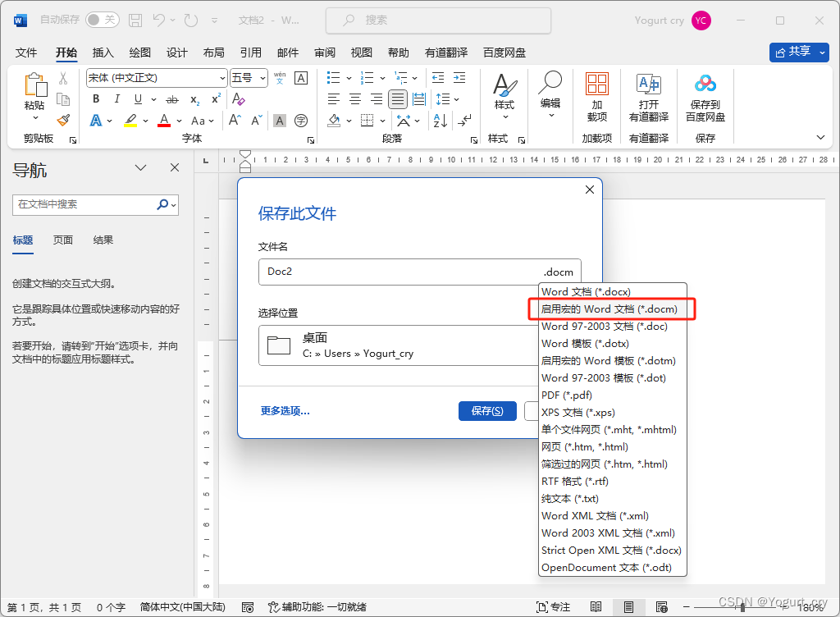Open the 插入 ribbon tab

click(x=103, y=53)
